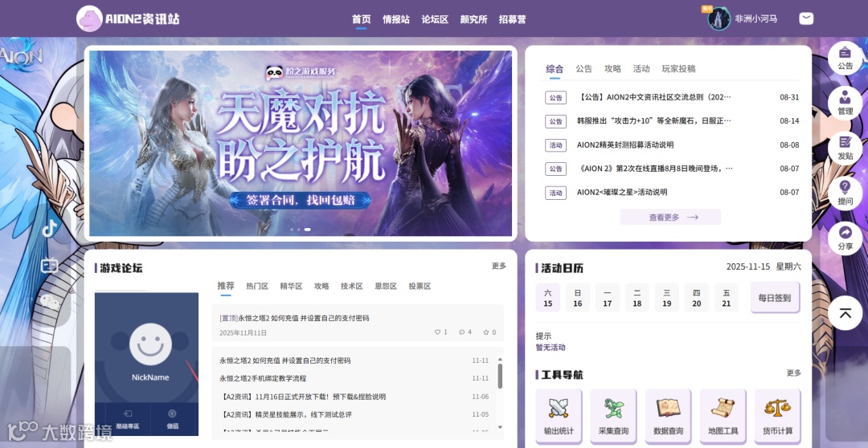Switch to 推荐 forum tab
This screenshot has width=868, height=448.
click(x=226, y=286)
